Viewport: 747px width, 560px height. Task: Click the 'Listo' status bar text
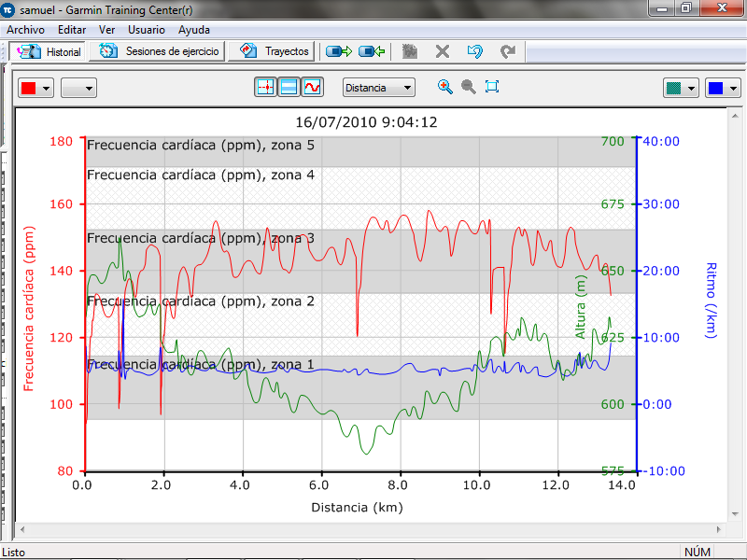[x=13, y=553]
